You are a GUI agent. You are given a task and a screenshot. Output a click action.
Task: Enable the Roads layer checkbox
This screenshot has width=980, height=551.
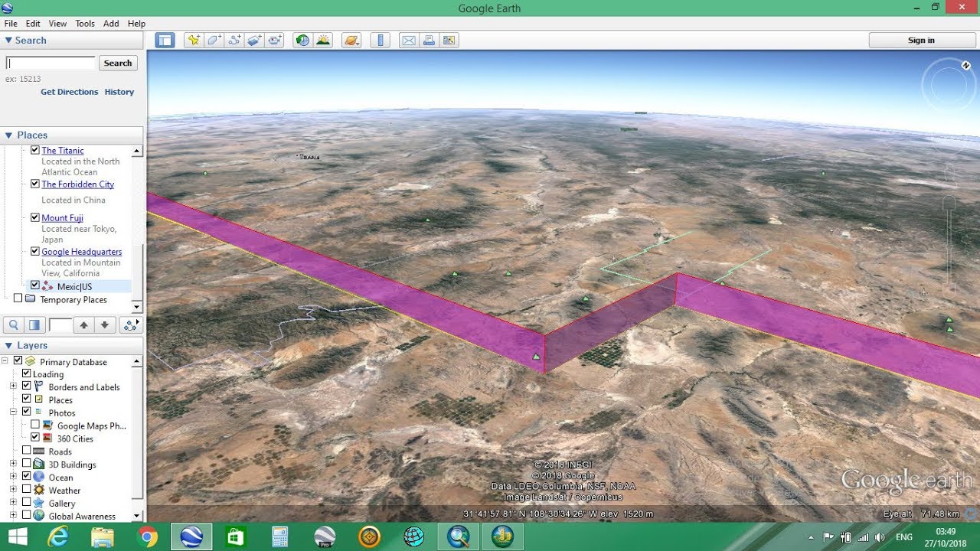27,452
